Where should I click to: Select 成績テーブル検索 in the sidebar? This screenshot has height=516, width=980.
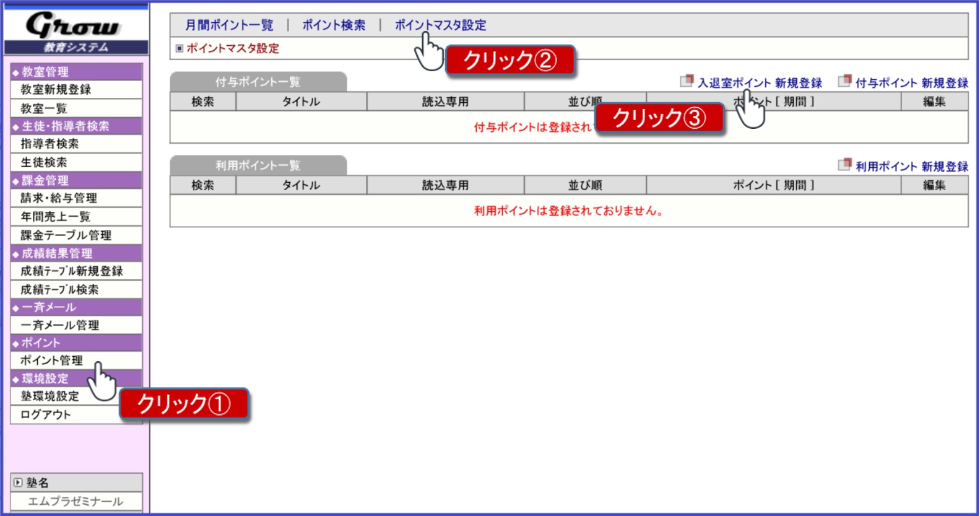59,289
